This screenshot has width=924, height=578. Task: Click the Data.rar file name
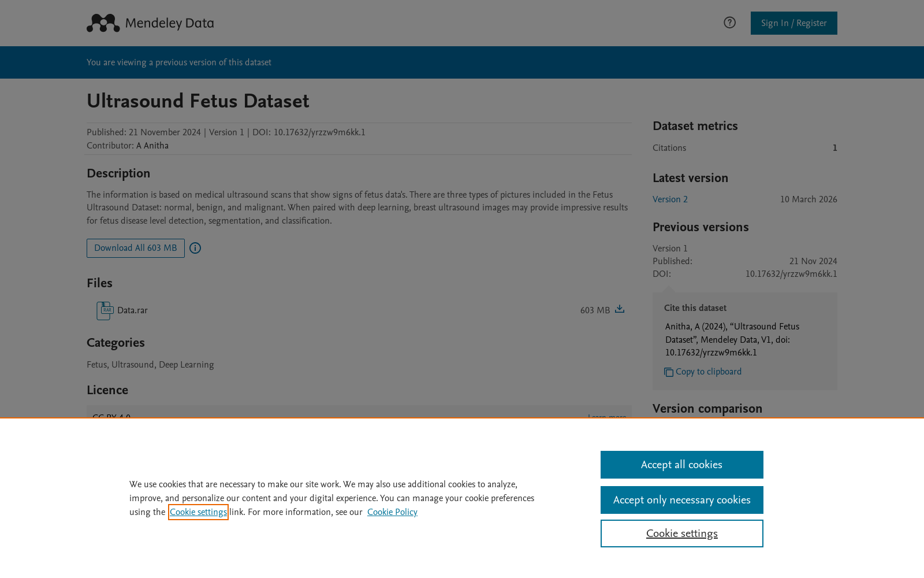(x=132, y=310)
